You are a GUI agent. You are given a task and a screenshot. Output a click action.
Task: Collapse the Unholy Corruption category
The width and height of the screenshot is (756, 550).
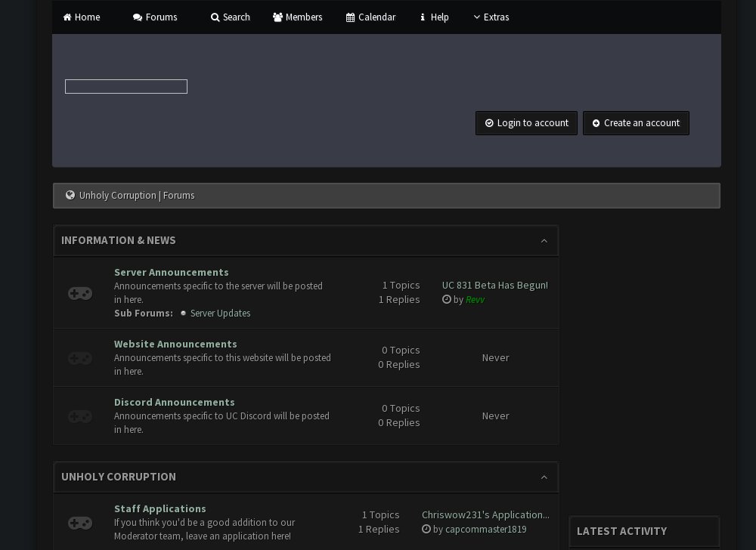[544, 477]
